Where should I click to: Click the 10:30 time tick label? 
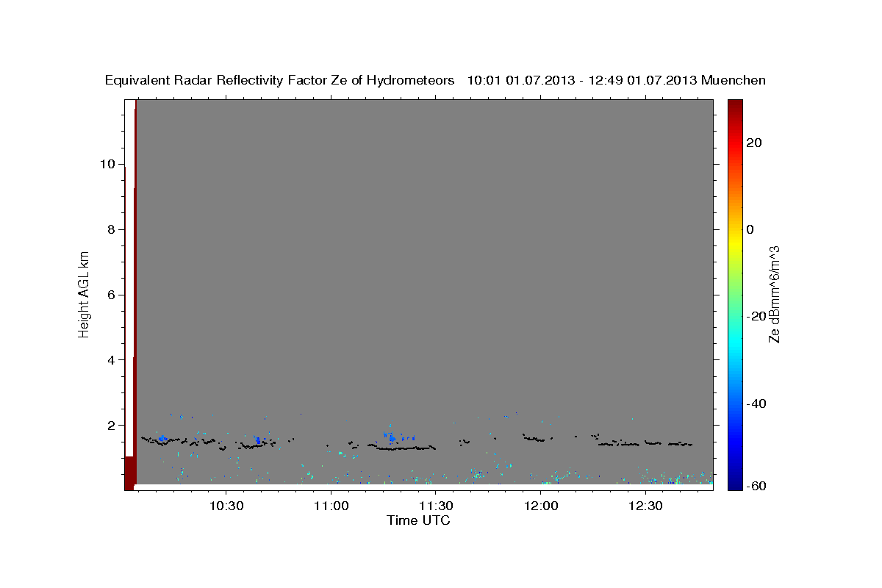point(226,506)
